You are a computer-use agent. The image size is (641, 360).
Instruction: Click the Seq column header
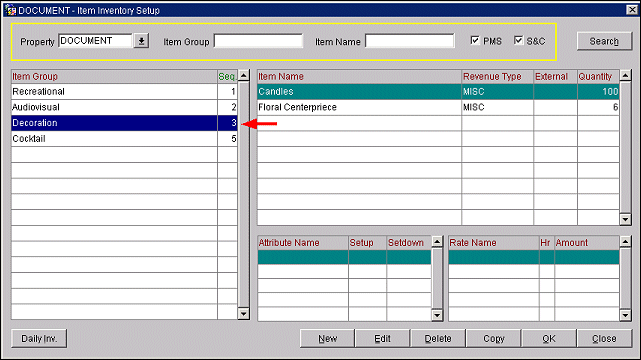tap(227, 77)
